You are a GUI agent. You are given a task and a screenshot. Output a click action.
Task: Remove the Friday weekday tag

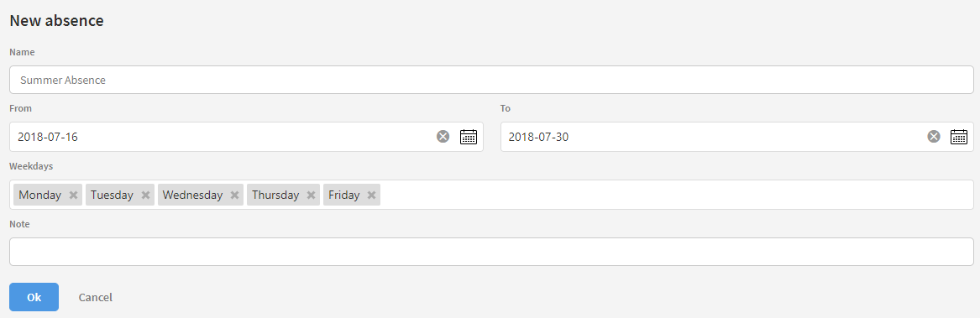pyautogui.click(x=371, y=195)
